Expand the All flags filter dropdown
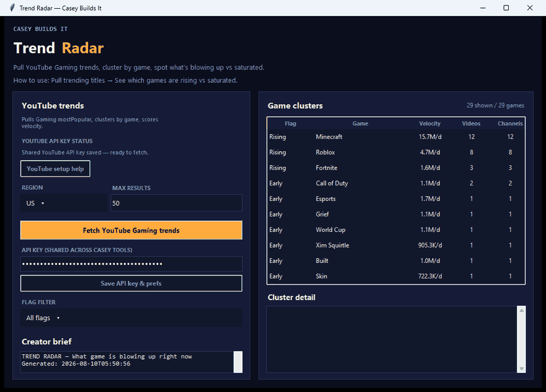 click(x=132, y=318)
